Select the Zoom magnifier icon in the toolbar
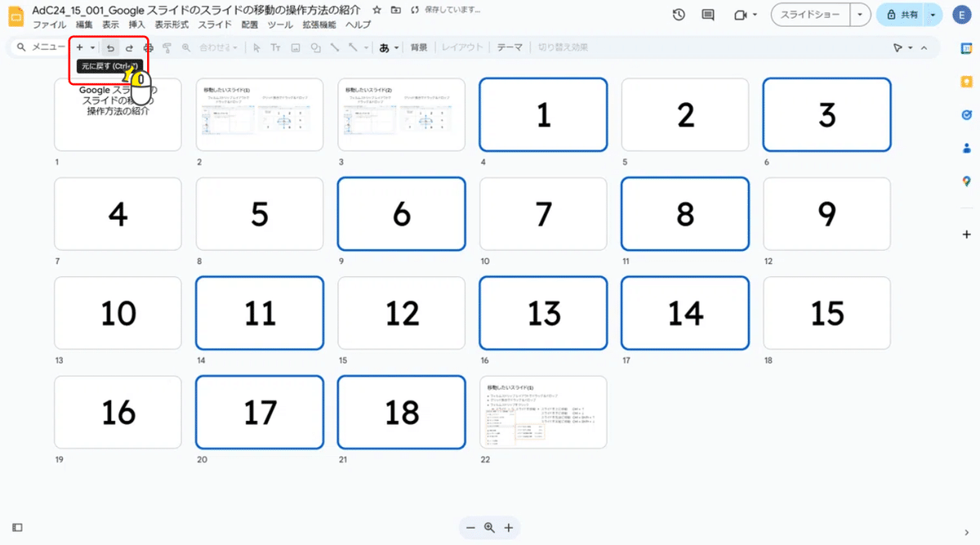980x545 pixels. (185, 47)
